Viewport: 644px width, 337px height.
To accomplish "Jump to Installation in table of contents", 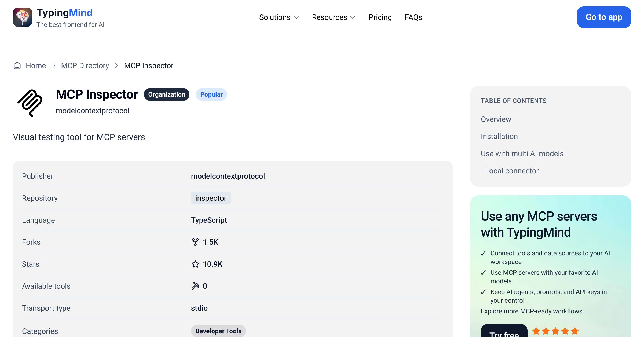I will [x=499, y=136].
